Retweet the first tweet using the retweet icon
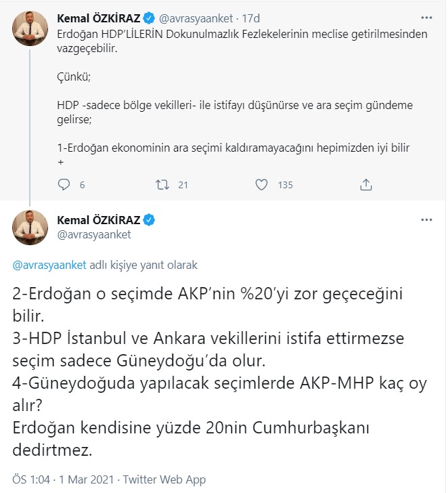 click(163, 184)
